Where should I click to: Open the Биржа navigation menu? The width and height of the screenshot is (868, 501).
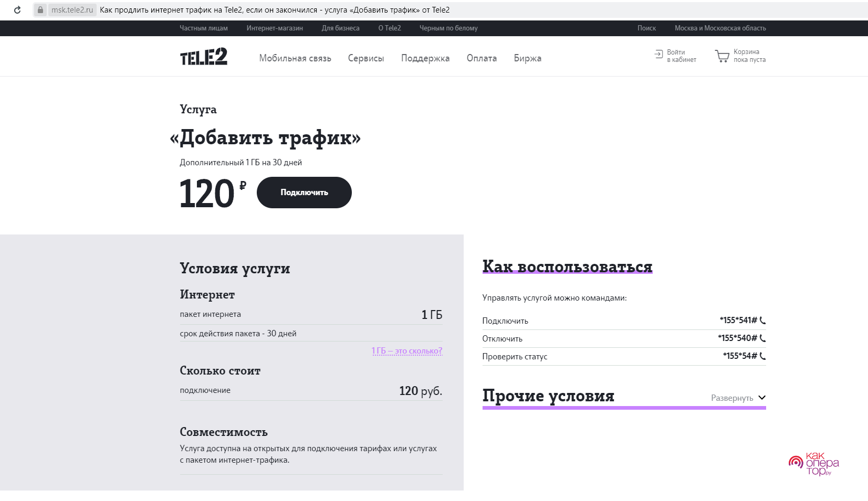click(527, 58)
